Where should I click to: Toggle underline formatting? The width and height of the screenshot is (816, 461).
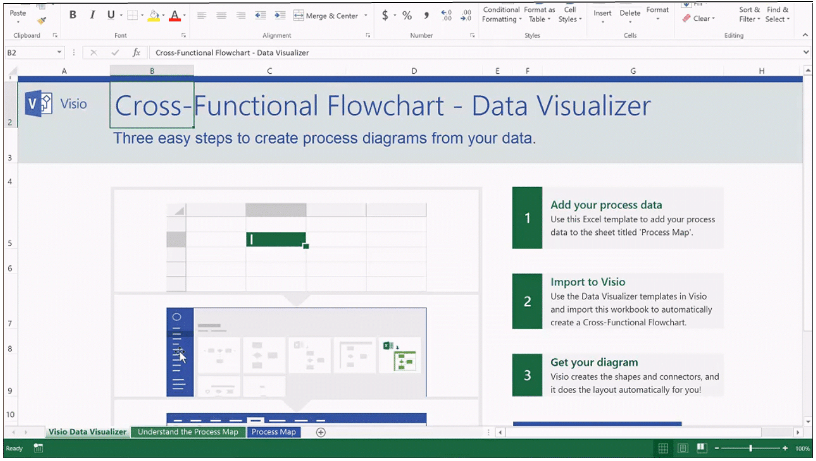pos(109,16)
